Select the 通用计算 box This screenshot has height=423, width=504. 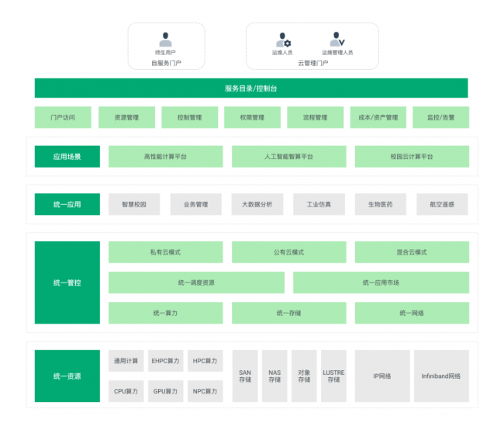point(126,361)
